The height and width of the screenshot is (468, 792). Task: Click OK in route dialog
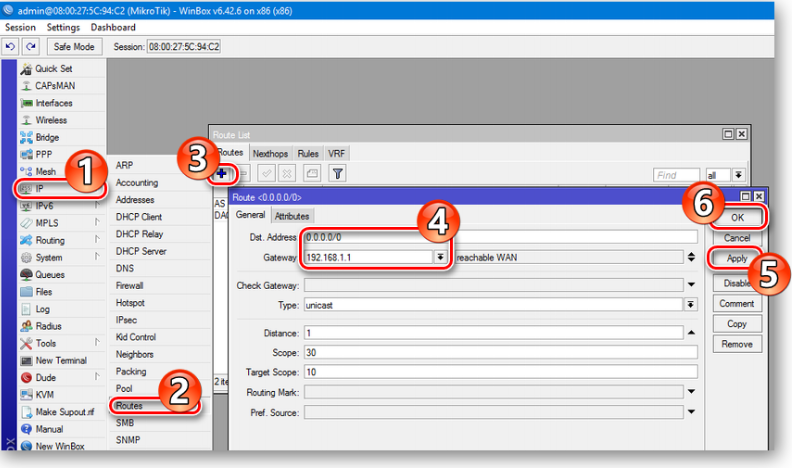coord(737,218)
